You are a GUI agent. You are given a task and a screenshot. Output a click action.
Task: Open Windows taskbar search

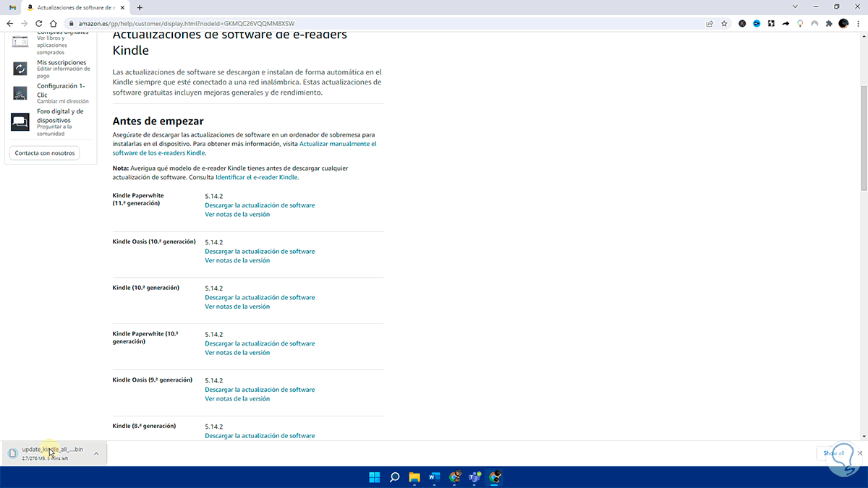click(395, 477)
